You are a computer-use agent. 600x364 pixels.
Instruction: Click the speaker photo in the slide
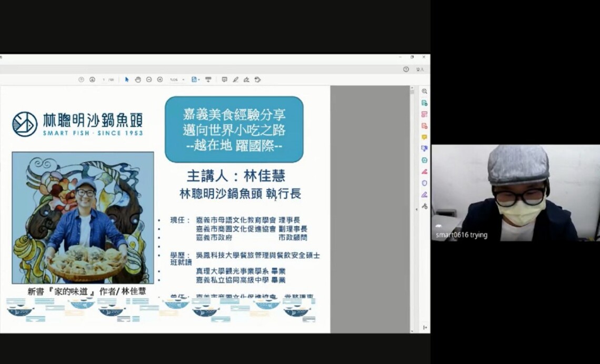tap(83, 218)
